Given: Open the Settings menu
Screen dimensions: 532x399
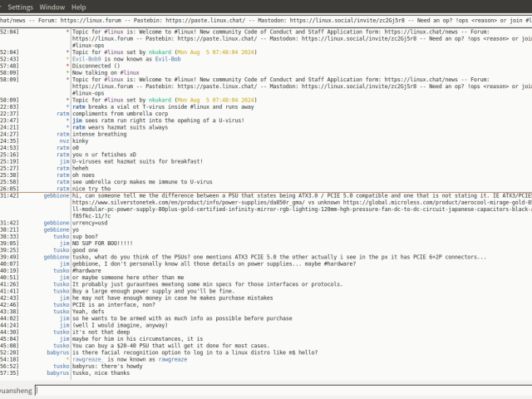Looking at the screenshot, I should pos(21,7).
